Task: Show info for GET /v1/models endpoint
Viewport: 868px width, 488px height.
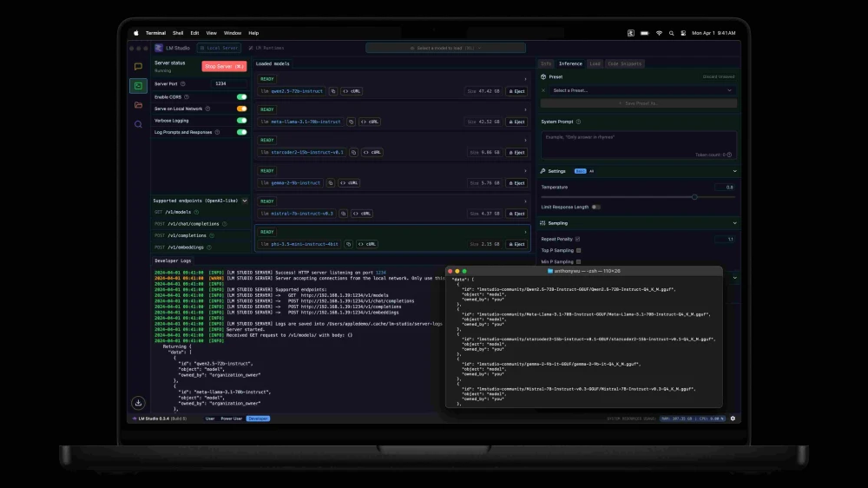Action: click(x=196, y=212)
